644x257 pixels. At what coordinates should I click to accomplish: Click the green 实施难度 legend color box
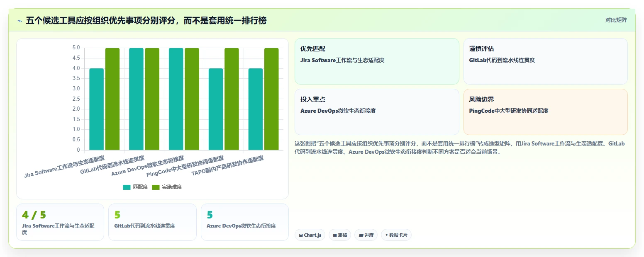pyautogui.click(x=156, y=187)
